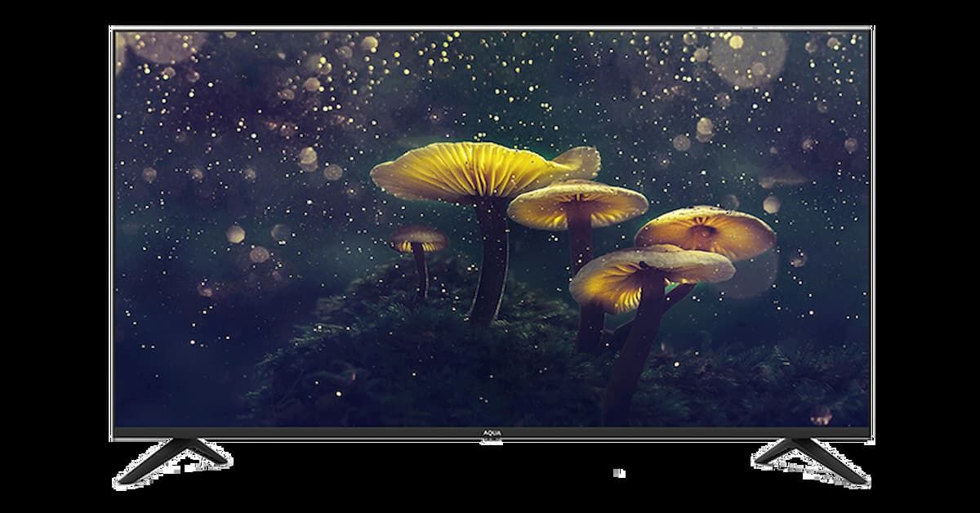Screen dimensions: 980x513
Task: Select the mushroom artwork on the TV screen
Action: [492, 228]
